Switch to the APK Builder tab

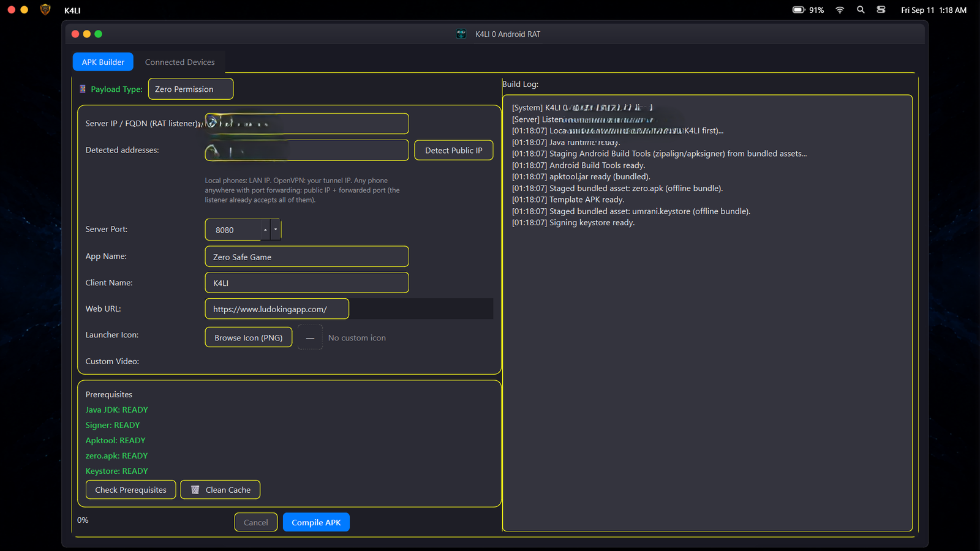(x=103, y=62)
